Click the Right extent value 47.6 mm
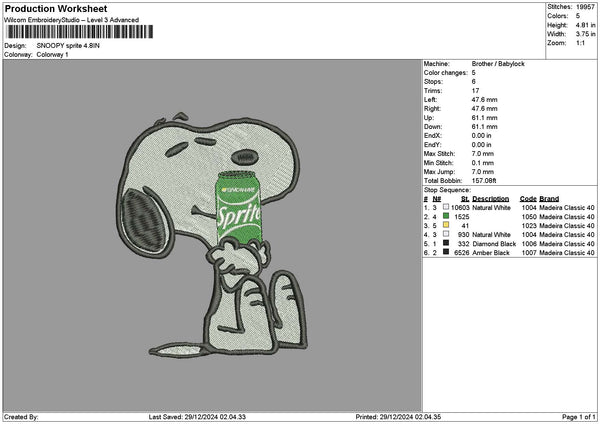 click(484, 109)
